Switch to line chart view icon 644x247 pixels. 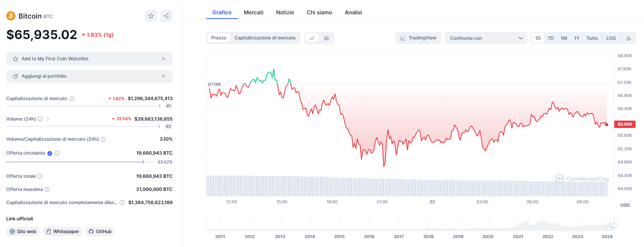(312, 38)
